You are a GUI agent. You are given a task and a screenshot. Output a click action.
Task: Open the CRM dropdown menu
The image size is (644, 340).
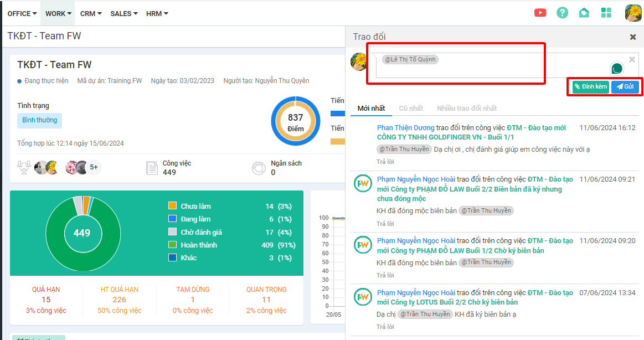coord(91,13)
